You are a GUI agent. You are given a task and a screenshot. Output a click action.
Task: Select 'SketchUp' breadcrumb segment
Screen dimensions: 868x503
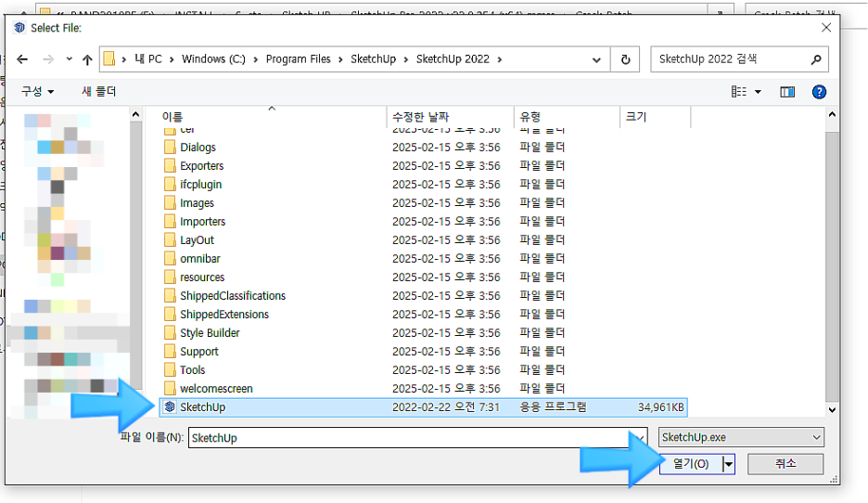374,58
